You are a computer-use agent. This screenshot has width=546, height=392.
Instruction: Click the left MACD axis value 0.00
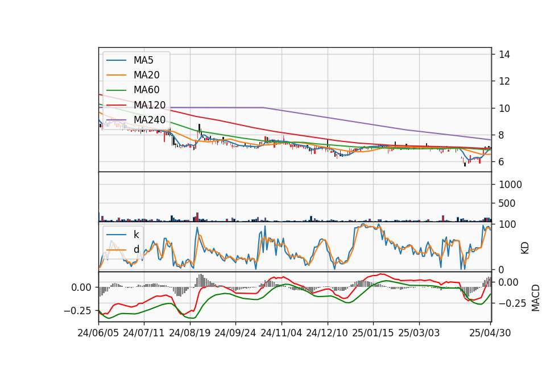click(81, 287)
